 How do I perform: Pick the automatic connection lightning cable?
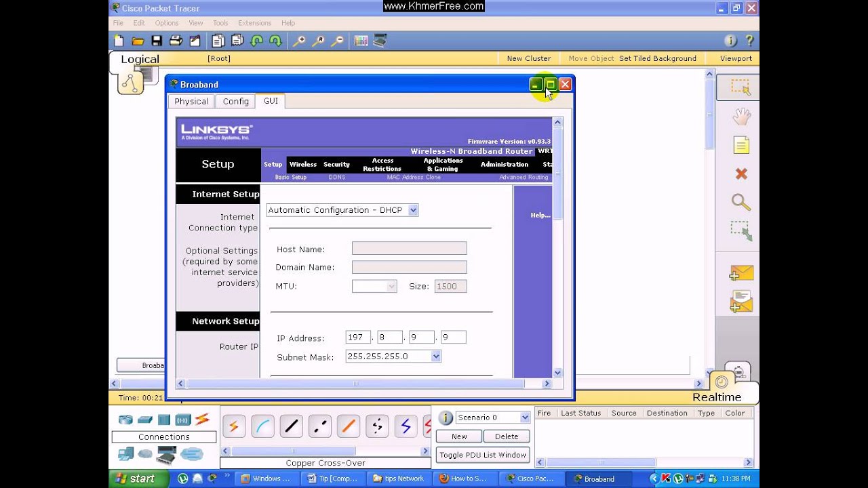click(234, 426)
